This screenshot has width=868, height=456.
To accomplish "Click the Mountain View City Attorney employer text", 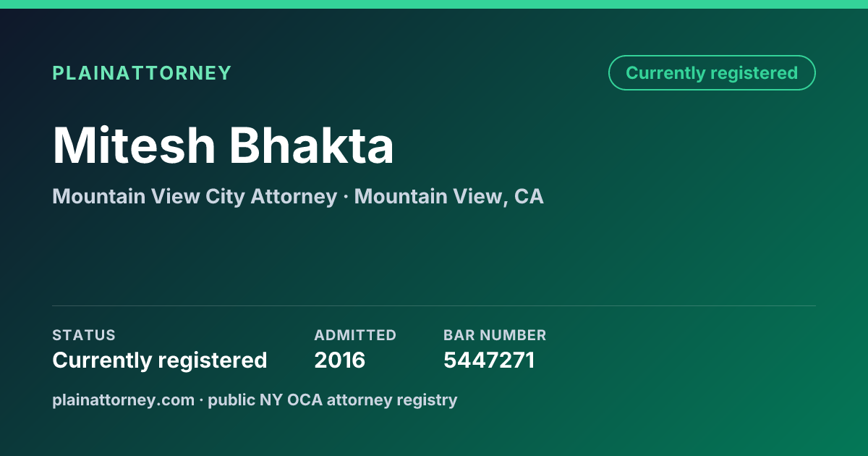I will 195,196.
